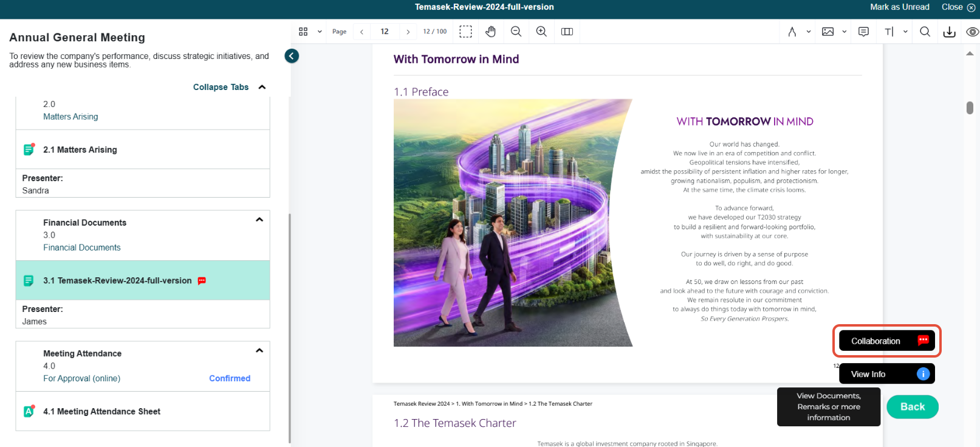Click the 2.1 Matters Arising document icon
Viewport: 980px width, 447px height.
(x=29, y=150)
